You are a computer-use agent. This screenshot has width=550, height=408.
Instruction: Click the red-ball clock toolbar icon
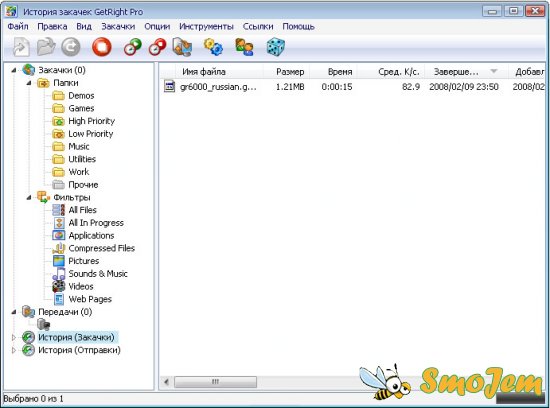157,47
